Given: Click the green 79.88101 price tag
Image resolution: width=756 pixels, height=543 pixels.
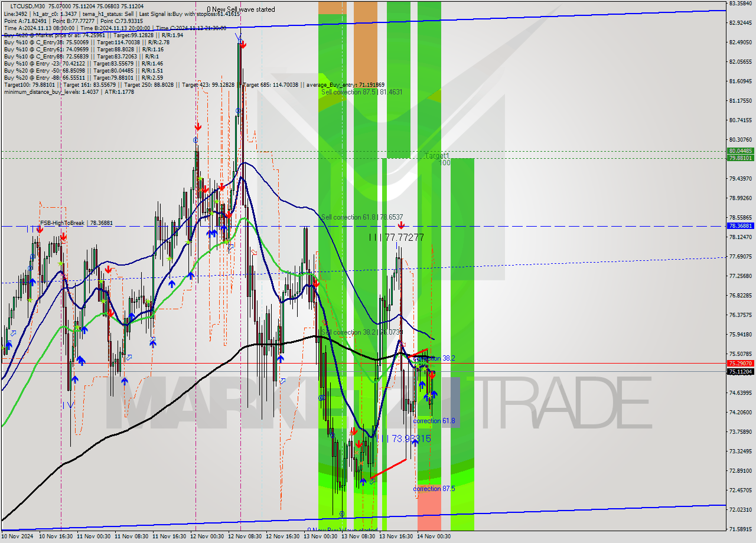Looking at the screenshot, I should pos(741,158).
